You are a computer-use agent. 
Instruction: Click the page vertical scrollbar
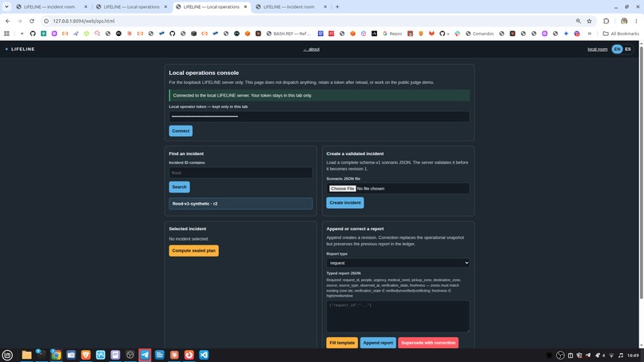pyautogui.click(x=641, y=173)
